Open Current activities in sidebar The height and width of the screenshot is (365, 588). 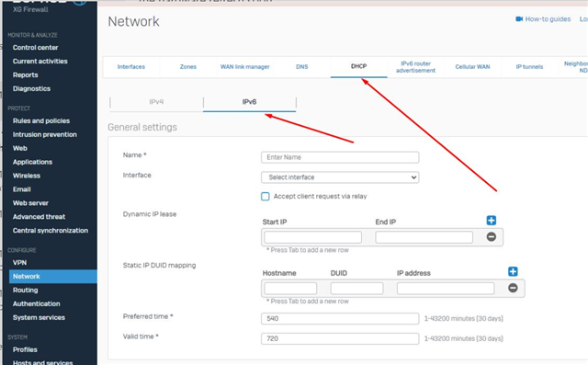[40, 62]
